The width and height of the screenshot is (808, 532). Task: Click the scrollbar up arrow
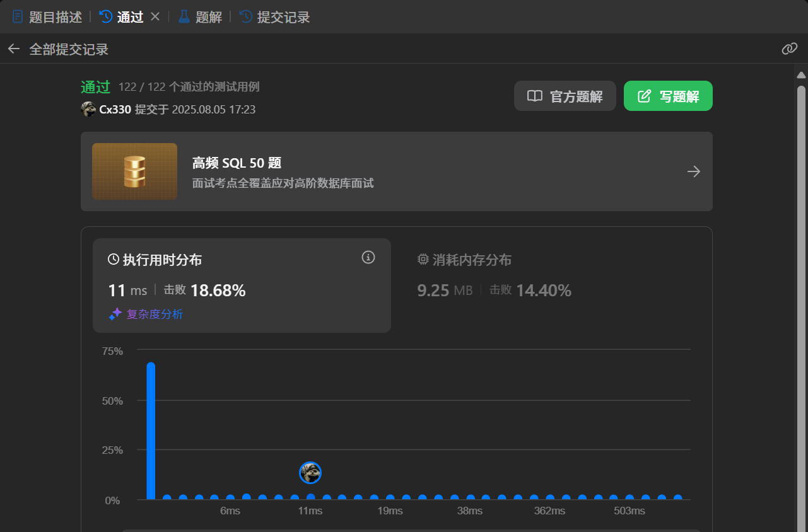click(x=802, y=74)
